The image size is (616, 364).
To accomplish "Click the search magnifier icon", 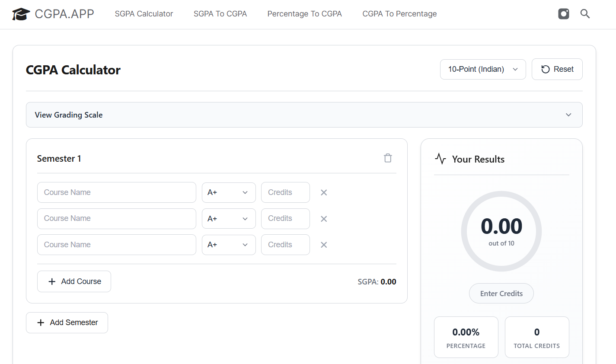I will click(585, 14).
